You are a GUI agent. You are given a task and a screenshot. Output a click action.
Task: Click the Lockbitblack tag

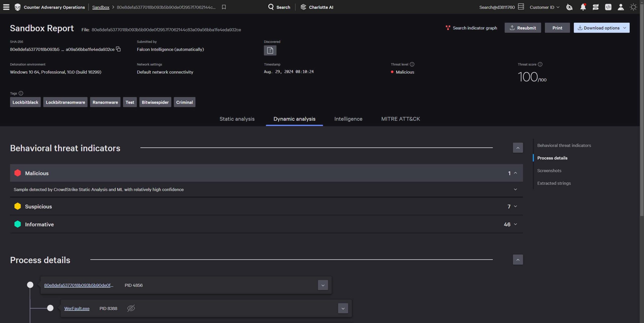(x=25, y=102)
